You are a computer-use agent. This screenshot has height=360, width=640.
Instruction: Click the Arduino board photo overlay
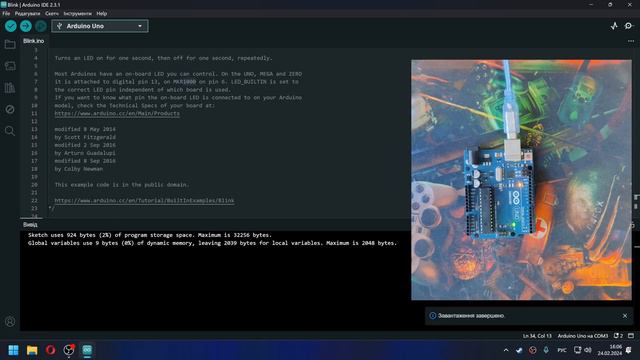coord(521,180)
